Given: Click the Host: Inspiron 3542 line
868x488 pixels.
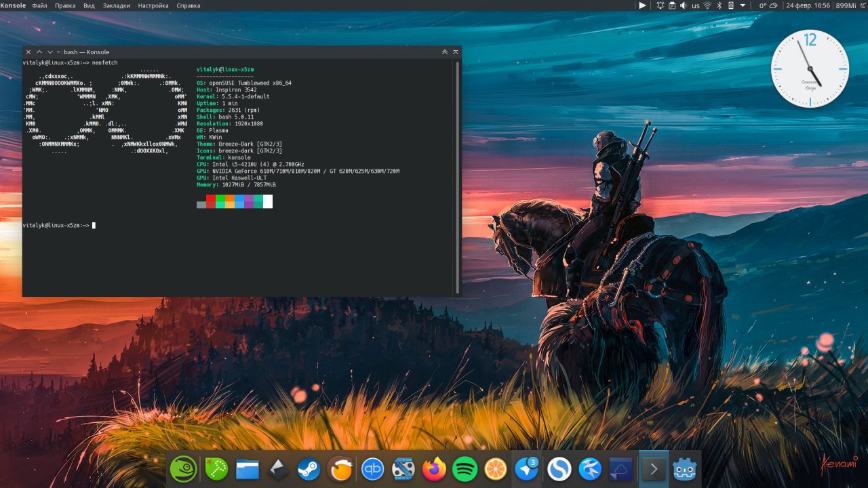Looking at the screenshot, I should [x=227, y=90].
